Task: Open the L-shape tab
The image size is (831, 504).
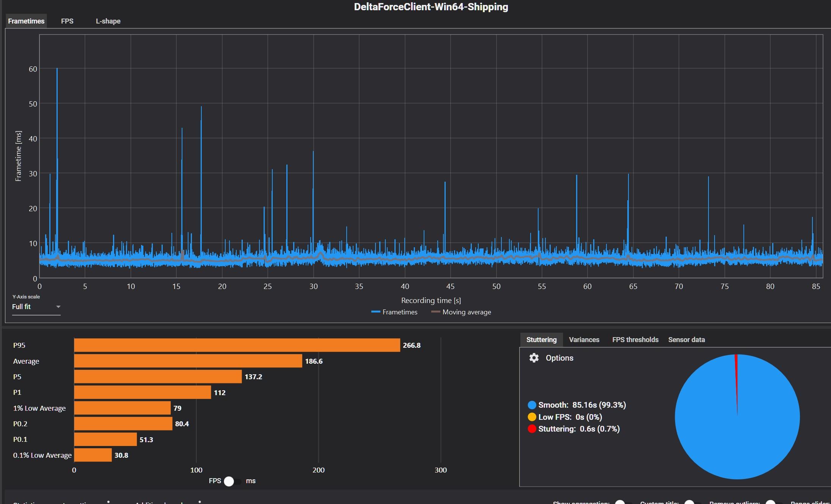Action: [x=108, y=21]
